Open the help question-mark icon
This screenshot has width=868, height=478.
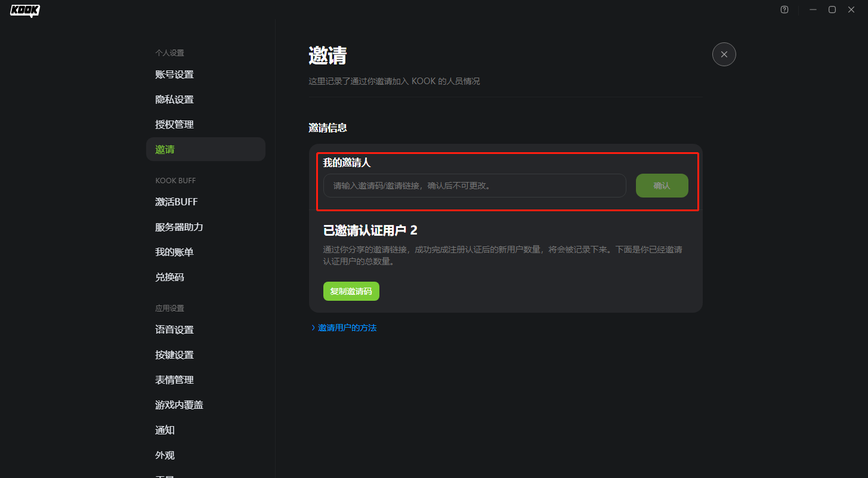(x=784, y=10)
